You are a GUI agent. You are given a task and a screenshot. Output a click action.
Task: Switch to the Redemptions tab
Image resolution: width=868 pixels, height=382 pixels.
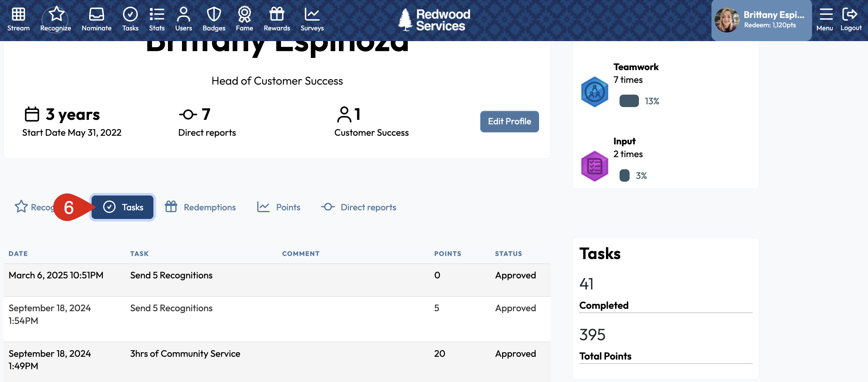pyautogui.click(x=200, y=207)
